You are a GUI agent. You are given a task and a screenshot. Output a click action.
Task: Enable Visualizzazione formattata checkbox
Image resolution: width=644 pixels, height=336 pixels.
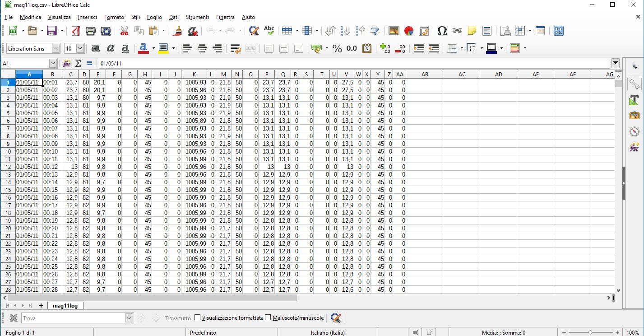(198, 318)
